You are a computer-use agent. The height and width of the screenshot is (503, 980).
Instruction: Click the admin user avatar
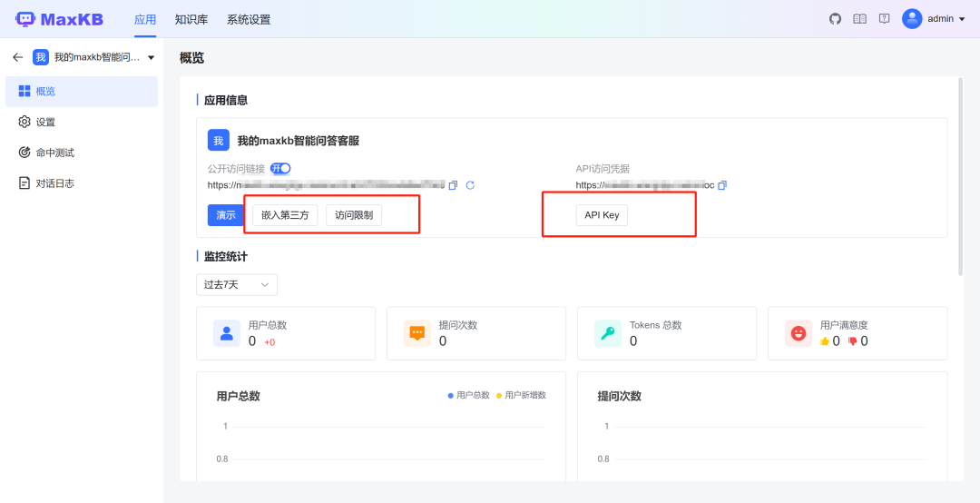912,19
